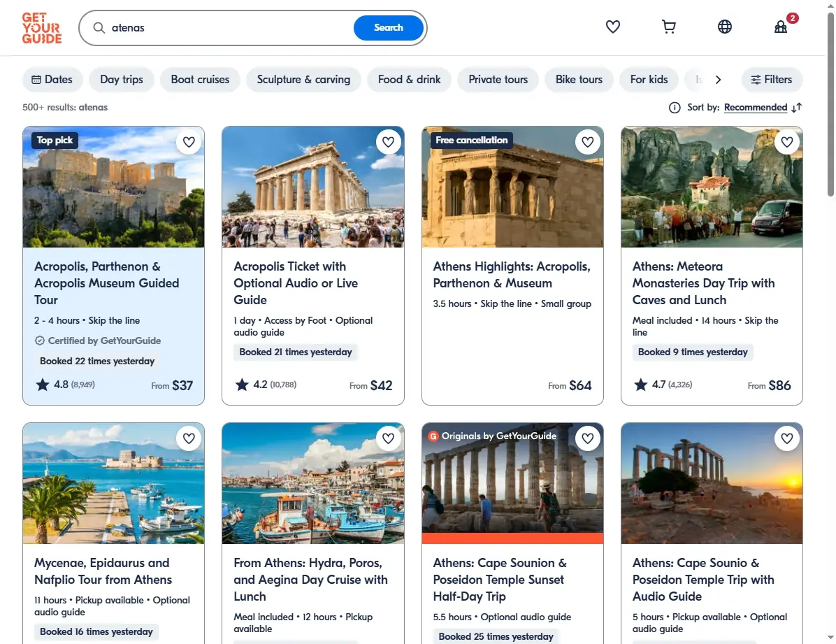Open Mycenae, Epidaurus and Nafplio Tour title
Viewport: 836px width, 644px height.
103,571
